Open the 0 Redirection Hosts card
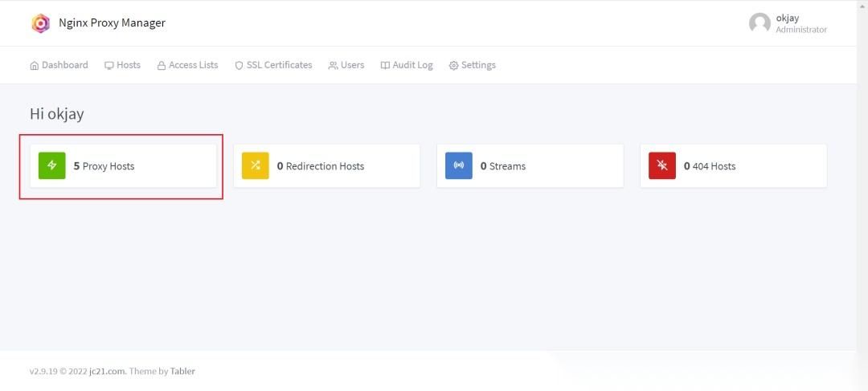This screenshot has width=868, height=391. click(325, 166)
